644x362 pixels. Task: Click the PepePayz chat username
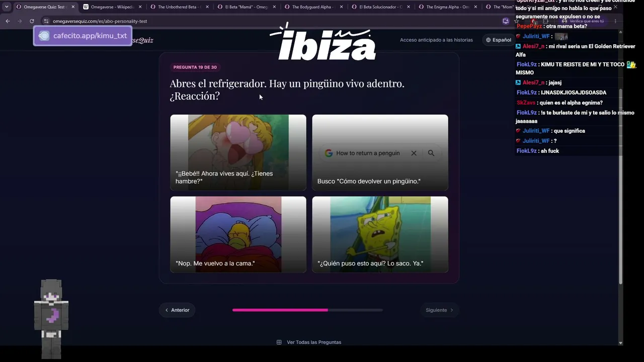point(529,26)
